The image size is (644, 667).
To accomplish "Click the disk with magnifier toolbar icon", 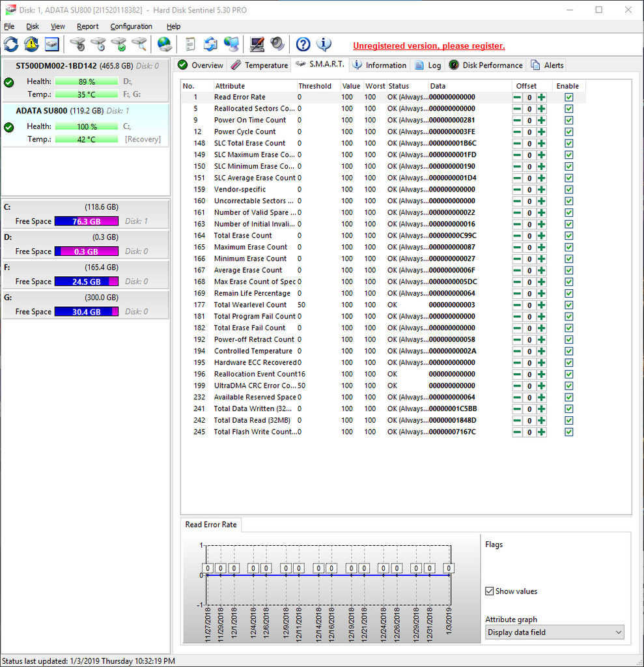I will 139,44.
